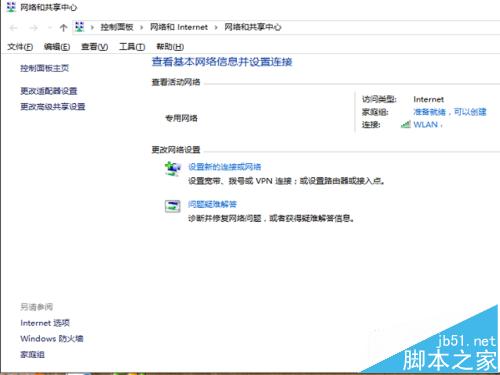Select 网络和共享中心 breadcrumb
This screenshot has width=500, height=375.
253,27
